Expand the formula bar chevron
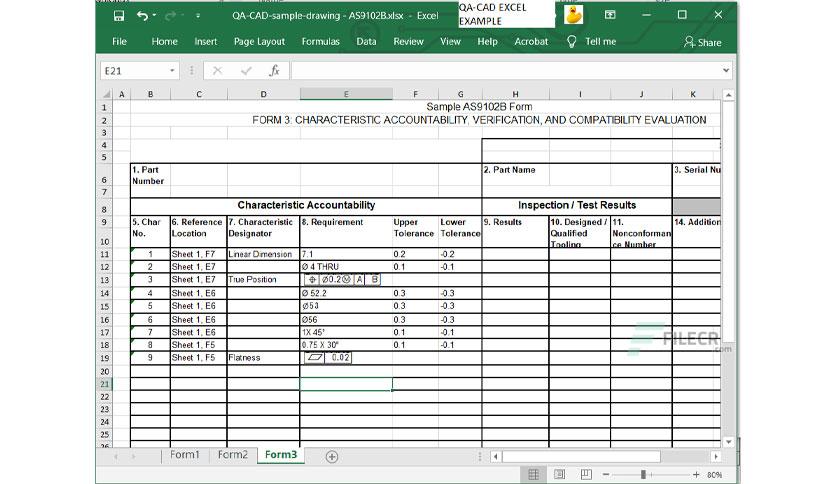 [726, 70]
